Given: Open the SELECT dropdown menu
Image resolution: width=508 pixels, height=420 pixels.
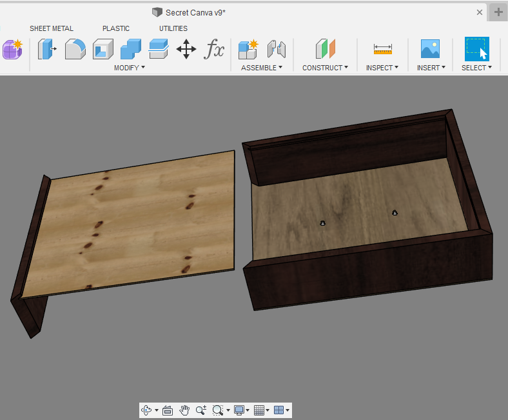Looking at the screenshot, I should click(476, 68).
